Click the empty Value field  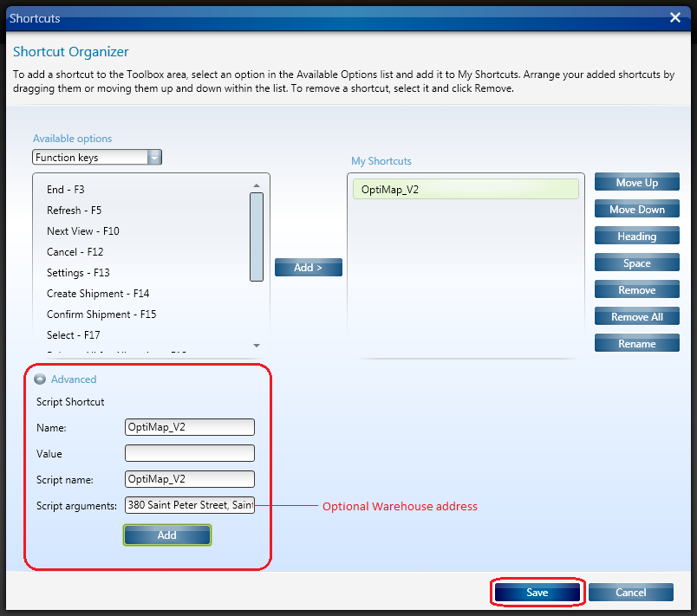pyautogui.click(x=189, y=453)
